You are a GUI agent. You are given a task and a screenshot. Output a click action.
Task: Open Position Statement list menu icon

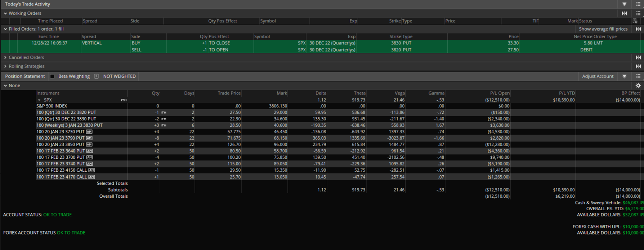click(638, 76)
